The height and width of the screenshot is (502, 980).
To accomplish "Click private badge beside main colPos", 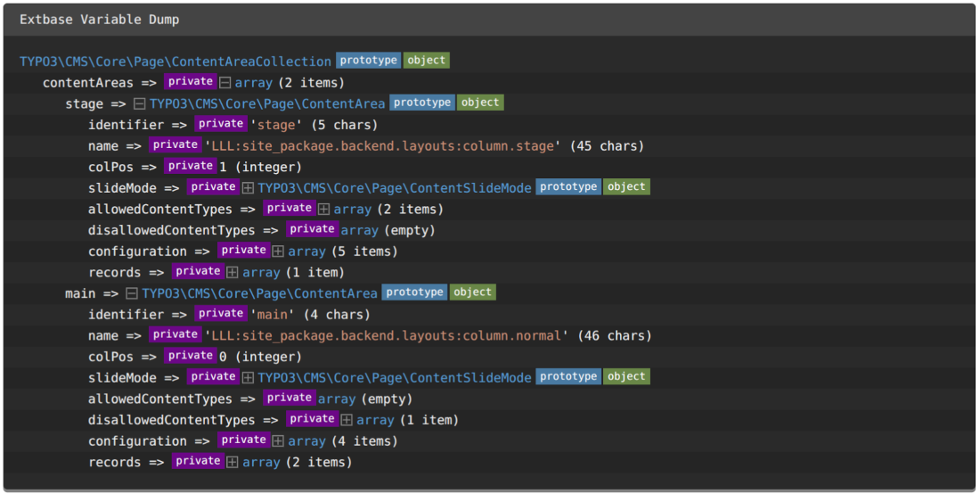I will click(191, 355).
